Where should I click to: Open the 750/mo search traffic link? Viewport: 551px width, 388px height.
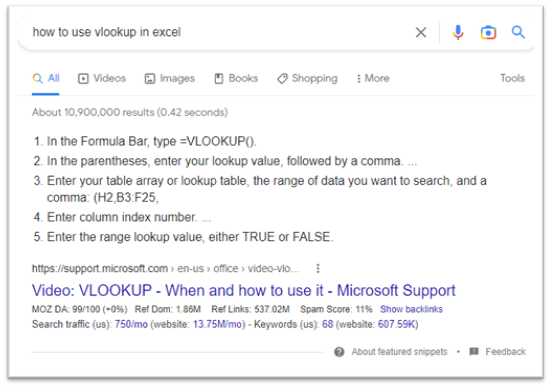[x=131, y=324]
